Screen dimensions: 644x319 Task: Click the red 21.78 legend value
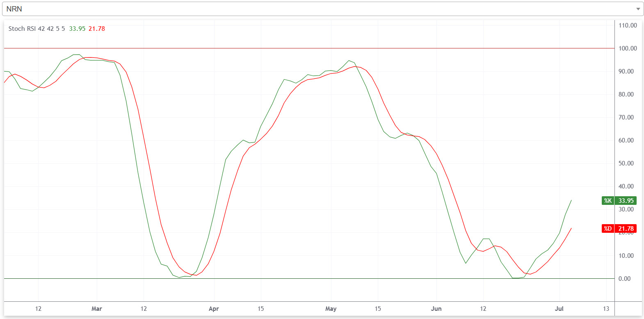point(97,29)
